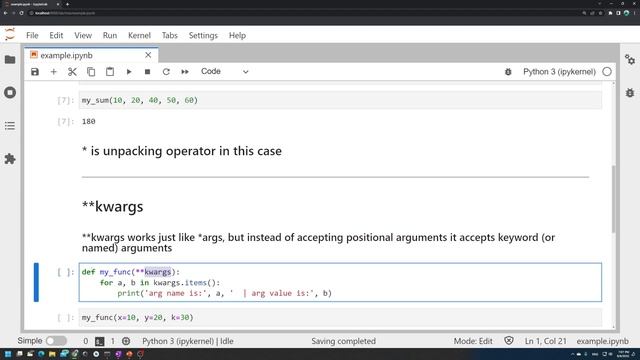Click Python 3 (ipykernel) kernel name button
This screenshot has width=640, height=360.
559,72
